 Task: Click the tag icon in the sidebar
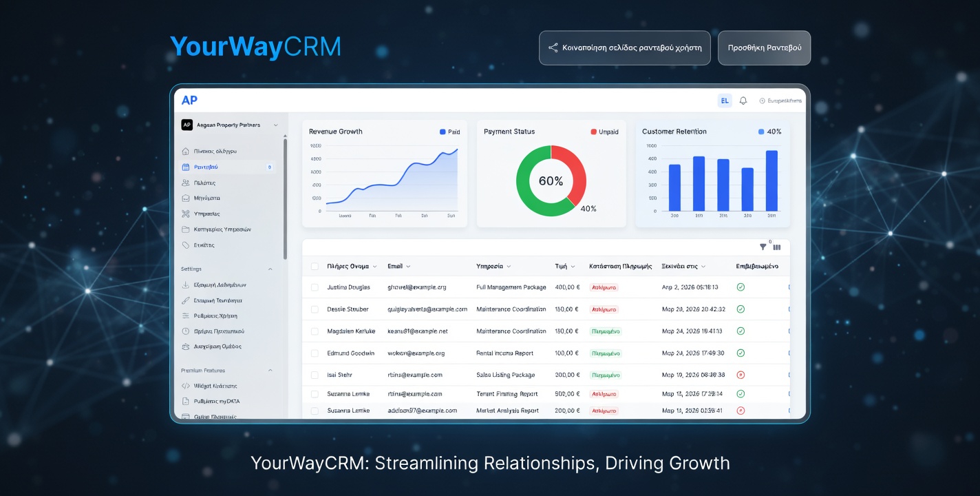point(186,245)
